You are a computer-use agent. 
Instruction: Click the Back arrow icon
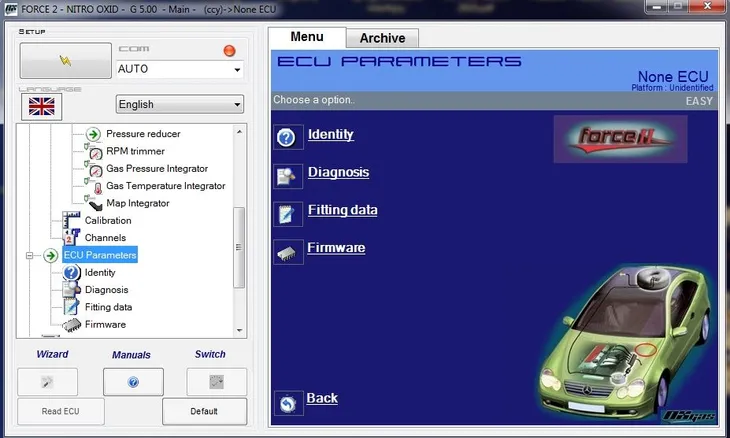287,401
